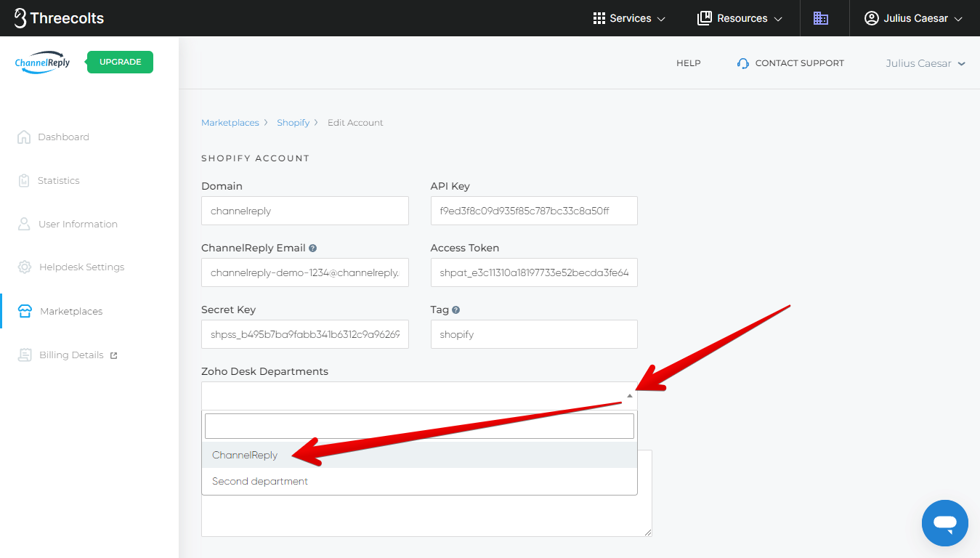
Task: Click the Tag help question icon
Action: (x=455, y=310)
